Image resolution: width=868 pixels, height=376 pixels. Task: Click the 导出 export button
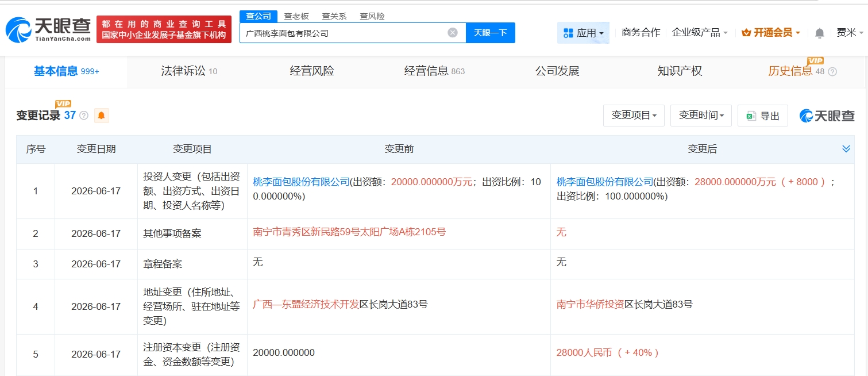pyautogui.click(x=763, y=116)
